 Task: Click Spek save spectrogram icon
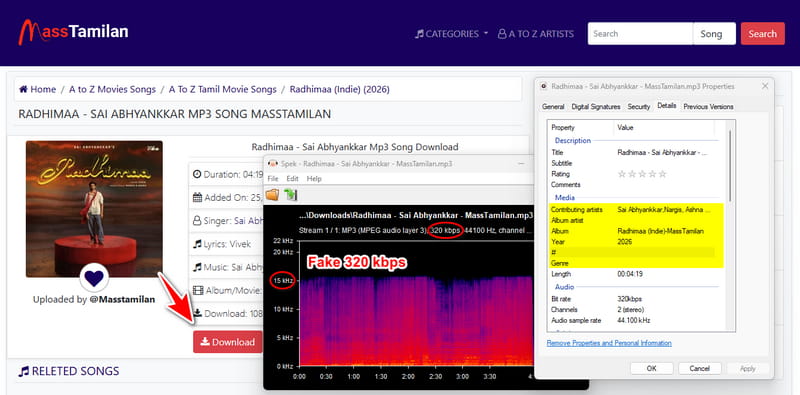[x=290, y=194]
